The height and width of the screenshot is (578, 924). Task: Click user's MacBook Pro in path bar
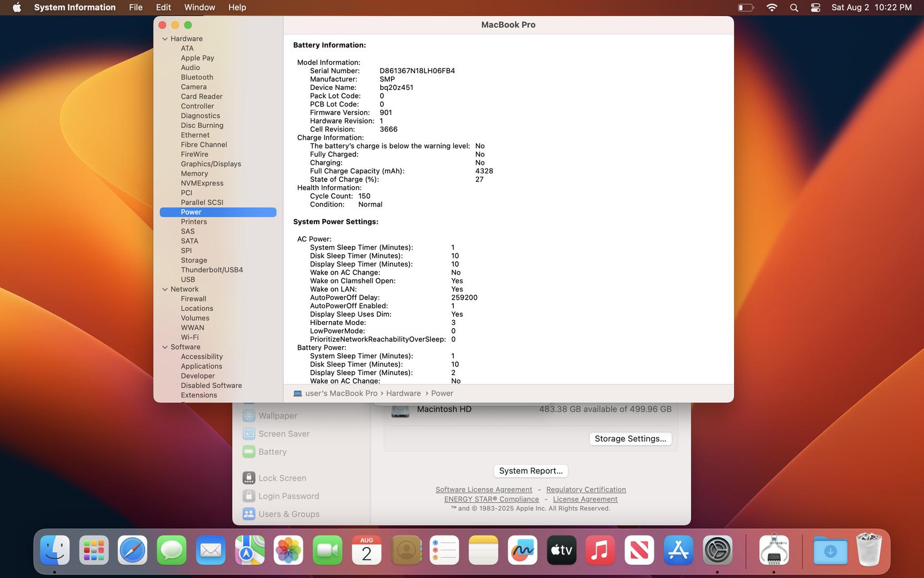point(335,393)
